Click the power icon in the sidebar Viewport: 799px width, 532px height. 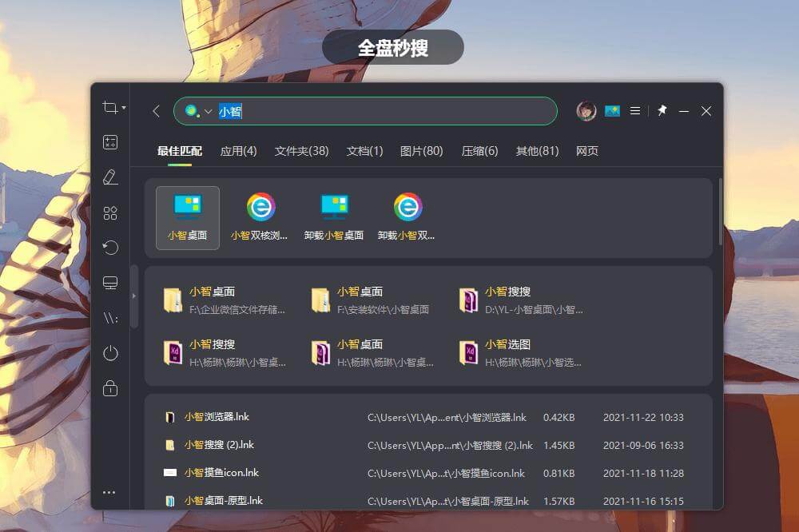pos(110,352)
